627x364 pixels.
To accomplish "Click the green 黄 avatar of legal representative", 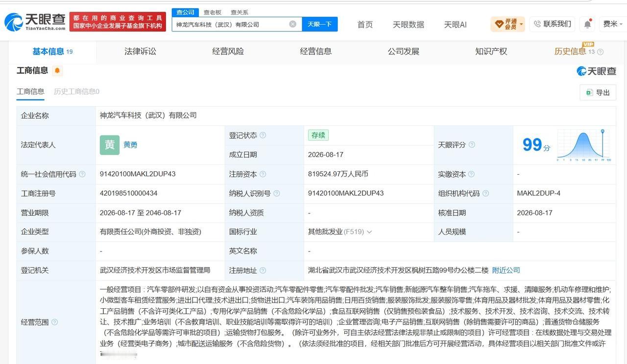I will pos(110,145).
